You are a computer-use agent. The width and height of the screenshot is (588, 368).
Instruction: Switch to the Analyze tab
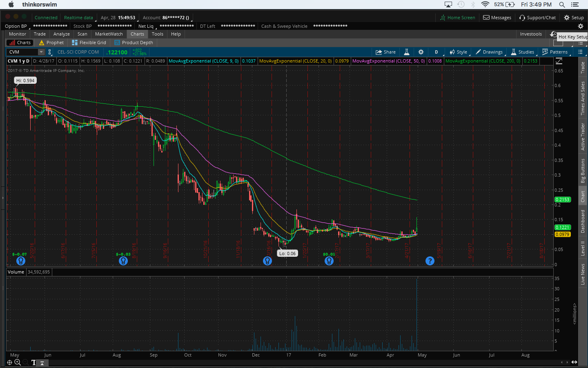(x=61, y=34)
